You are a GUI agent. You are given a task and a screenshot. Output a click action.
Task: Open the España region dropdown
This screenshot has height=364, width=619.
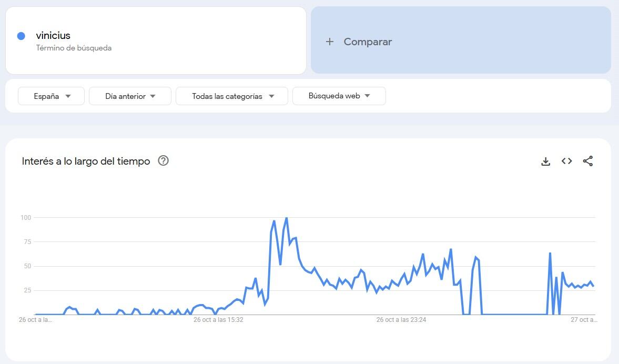[x=51, y=96]
